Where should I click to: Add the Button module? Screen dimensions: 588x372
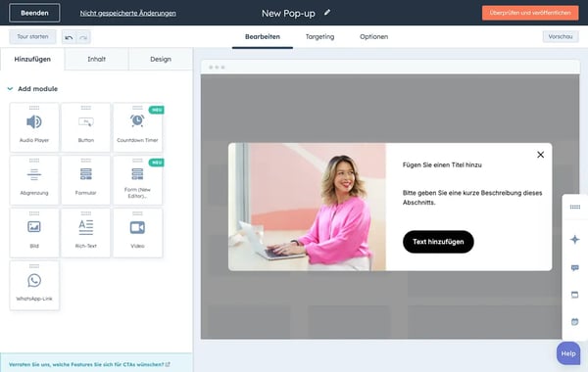coord(86,127)
